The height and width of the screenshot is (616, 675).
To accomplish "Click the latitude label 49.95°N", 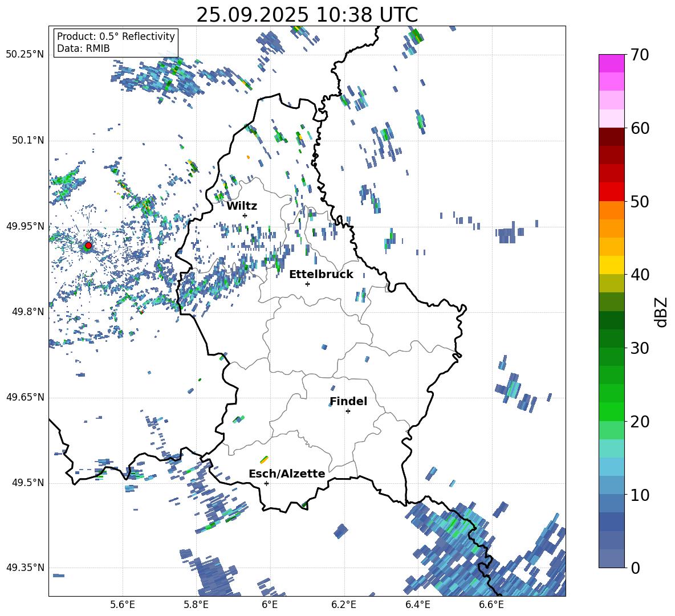I will [x=26, y=226].
